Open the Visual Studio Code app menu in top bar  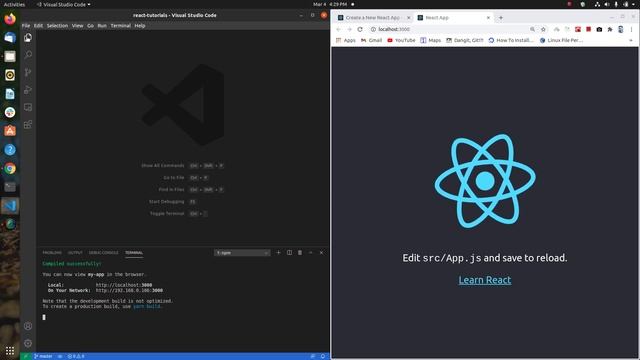tap(64, 4)
